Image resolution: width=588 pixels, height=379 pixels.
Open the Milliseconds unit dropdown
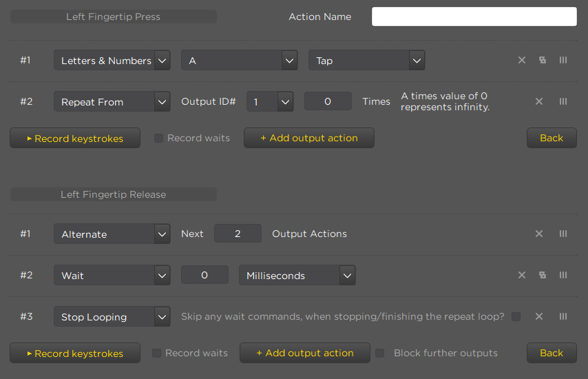297,276
